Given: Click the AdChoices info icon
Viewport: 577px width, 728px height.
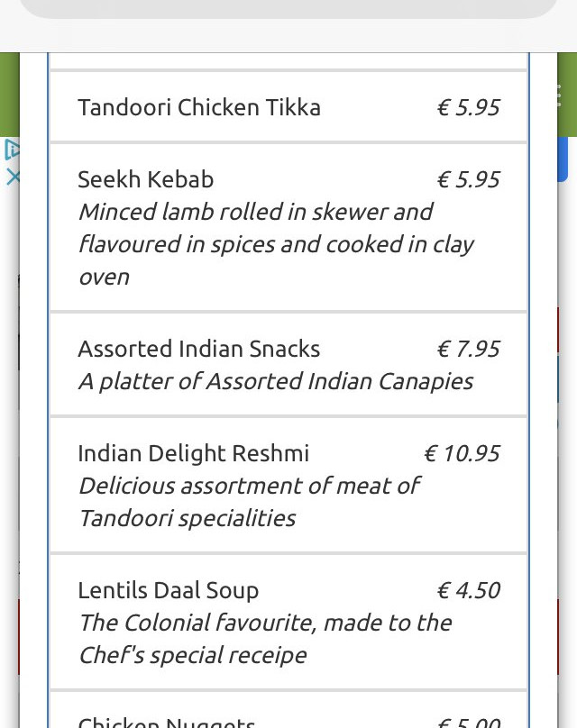Looking at the screenshot, I should click(x=11, y=150).
